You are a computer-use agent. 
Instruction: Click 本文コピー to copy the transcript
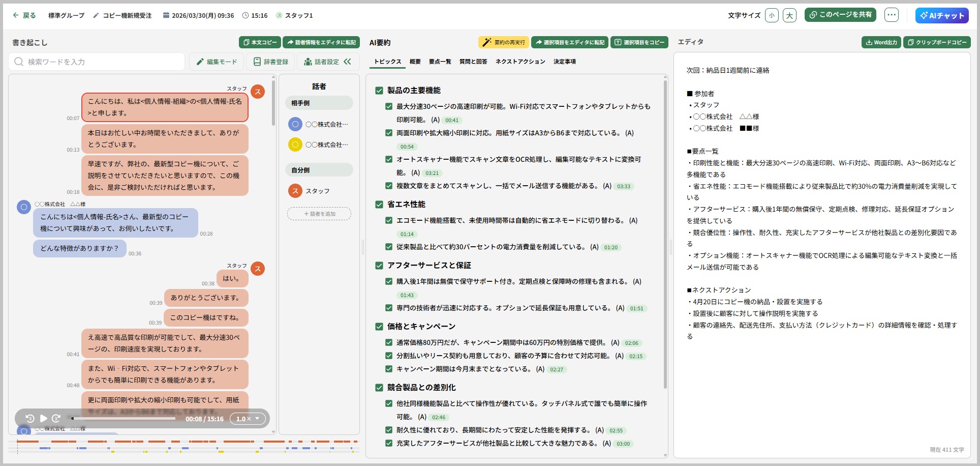[260, 42]
